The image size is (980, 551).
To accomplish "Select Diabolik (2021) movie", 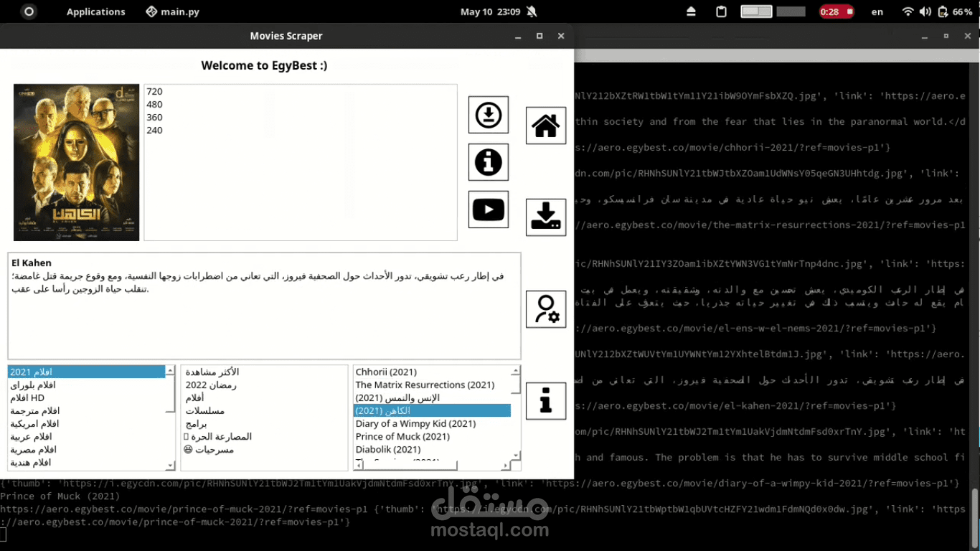I will (433, 449).
